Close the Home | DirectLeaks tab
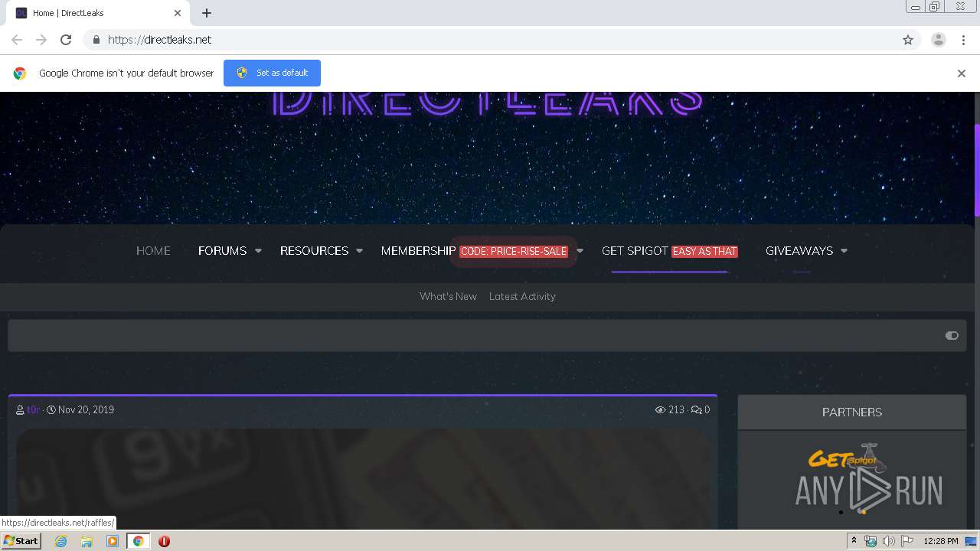The width and height of the screenshot is (980, 551). point(178,13)
